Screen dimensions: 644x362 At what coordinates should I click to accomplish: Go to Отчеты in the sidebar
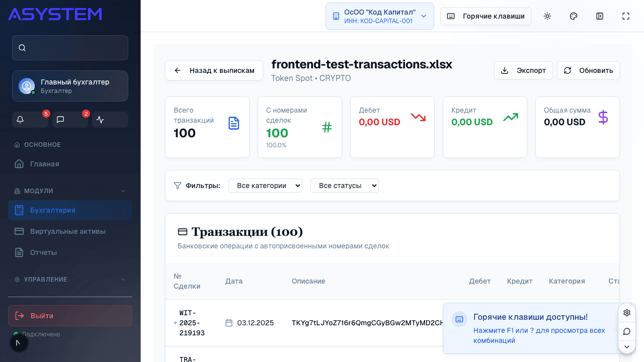tap(43, 252)
